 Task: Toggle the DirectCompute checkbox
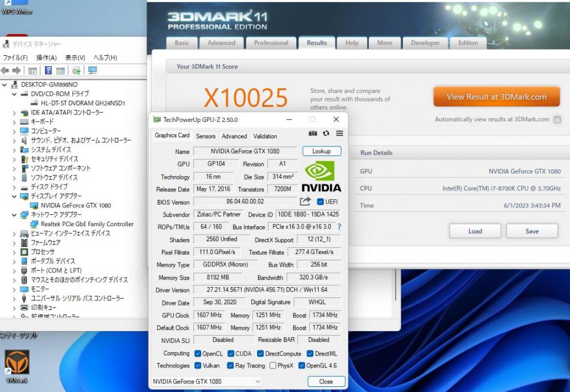260,353
